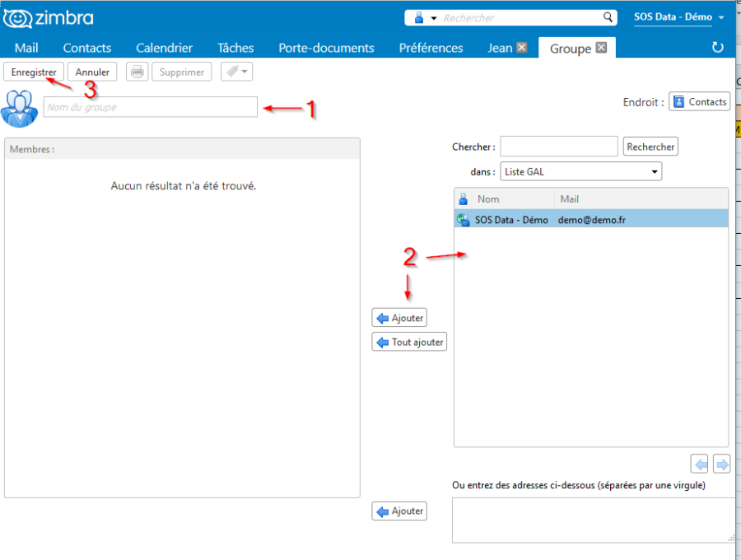
Task: Click the Enregistrer button
Action: click(x=33, y=72)
